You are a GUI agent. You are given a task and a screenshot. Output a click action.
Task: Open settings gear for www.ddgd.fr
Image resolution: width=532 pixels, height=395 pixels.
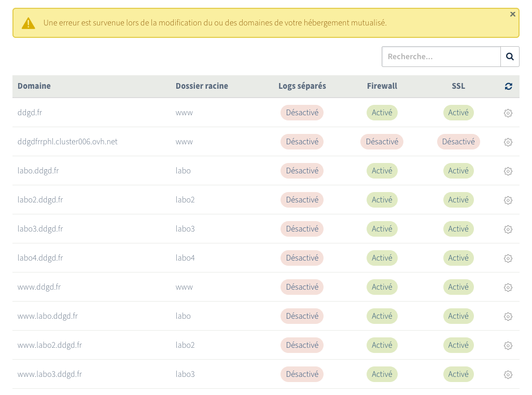tap(508, 288)
